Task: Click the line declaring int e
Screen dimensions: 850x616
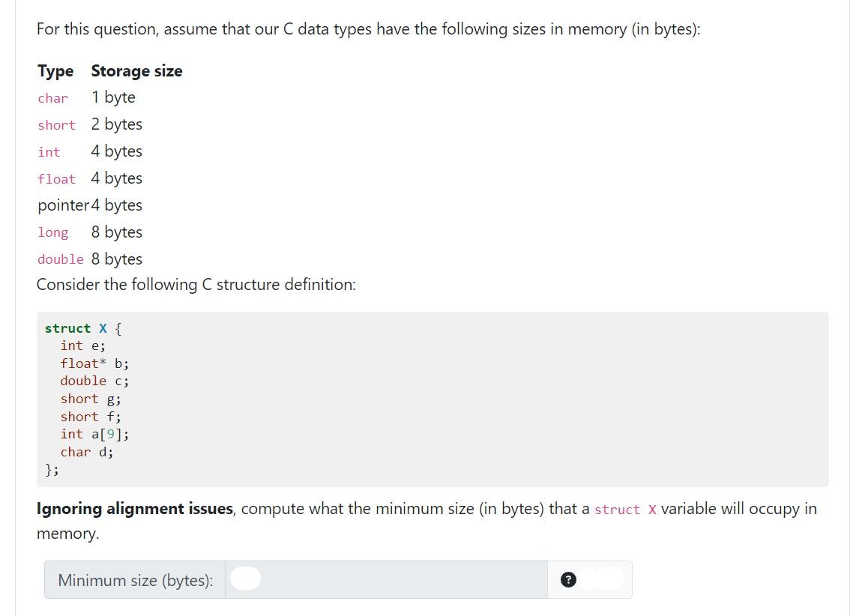Action: coord(82,345)
